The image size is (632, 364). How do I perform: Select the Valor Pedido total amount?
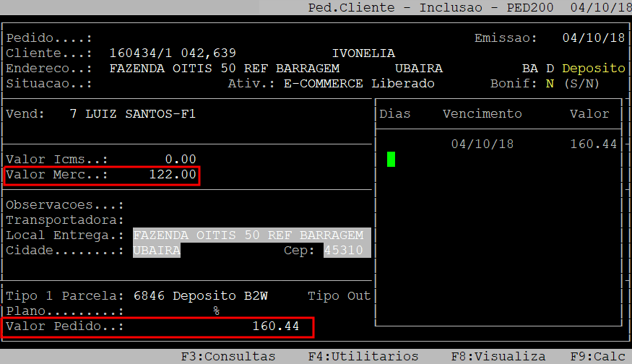click(x=275, y=326)
